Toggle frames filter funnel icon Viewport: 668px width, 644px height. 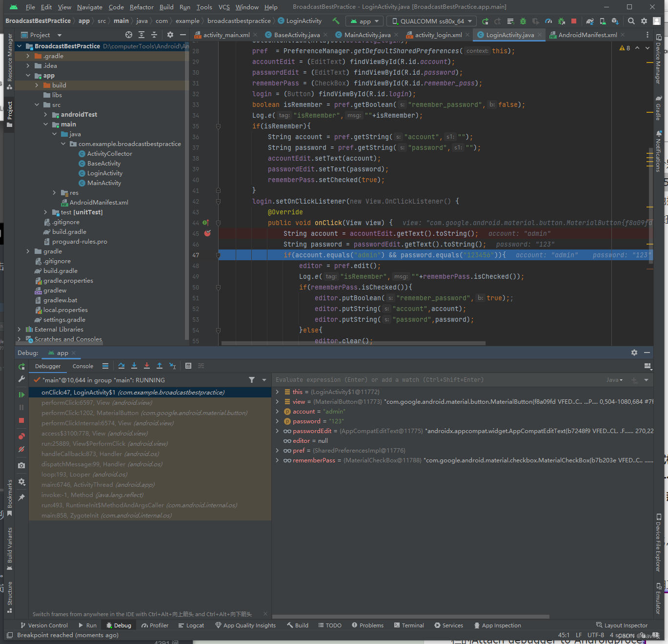point(252,380)
